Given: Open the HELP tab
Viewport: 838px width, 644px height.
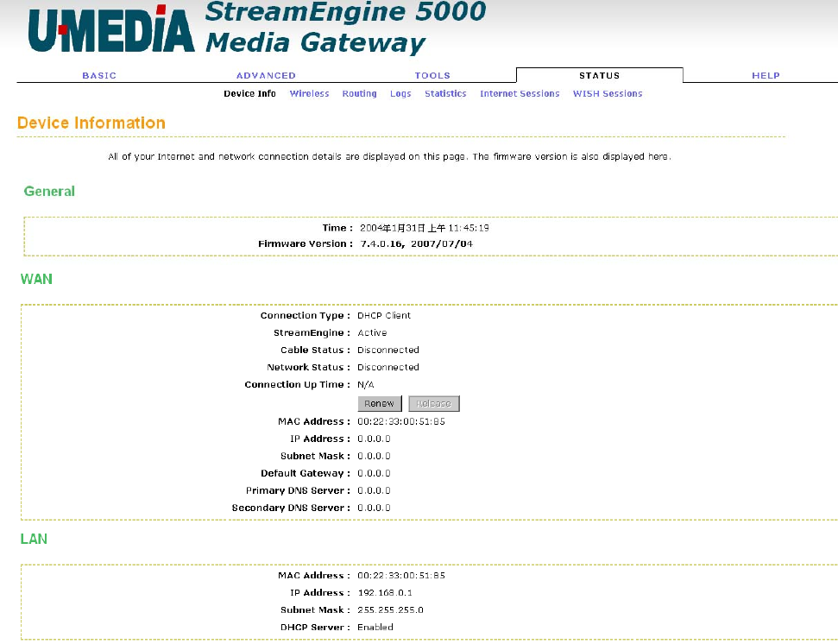Looking at the screenshot, I should pos(766,75).
